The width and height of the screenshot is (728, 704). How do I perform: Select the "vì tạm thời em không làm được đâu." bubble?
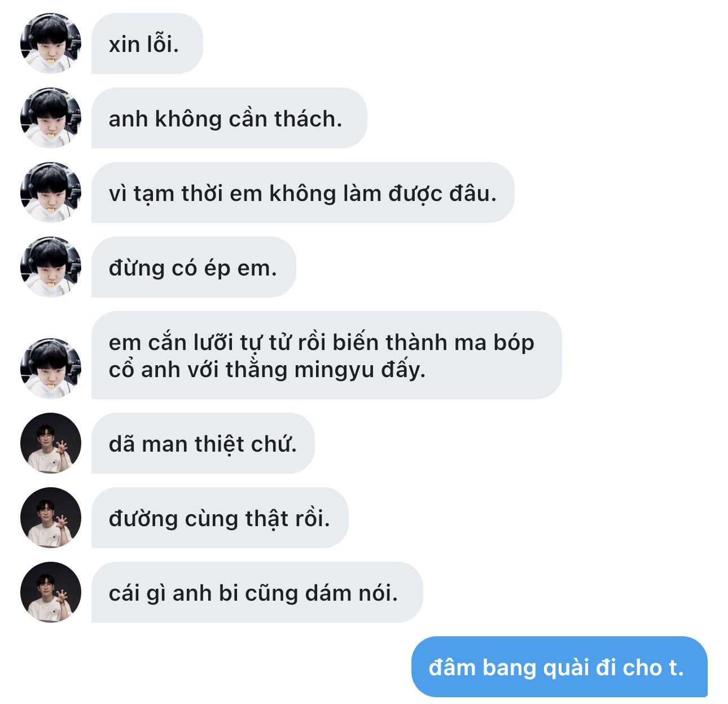(303, 193)
